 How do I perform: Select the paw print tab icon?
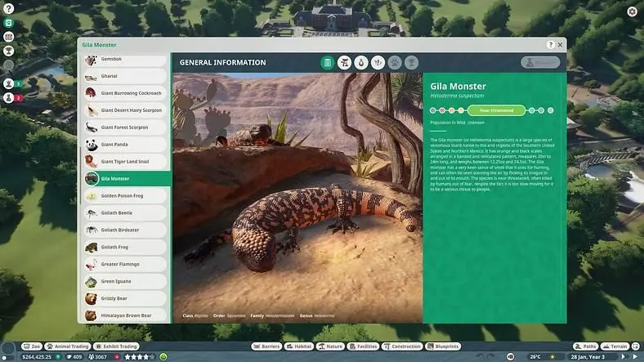tap(395, 62)
